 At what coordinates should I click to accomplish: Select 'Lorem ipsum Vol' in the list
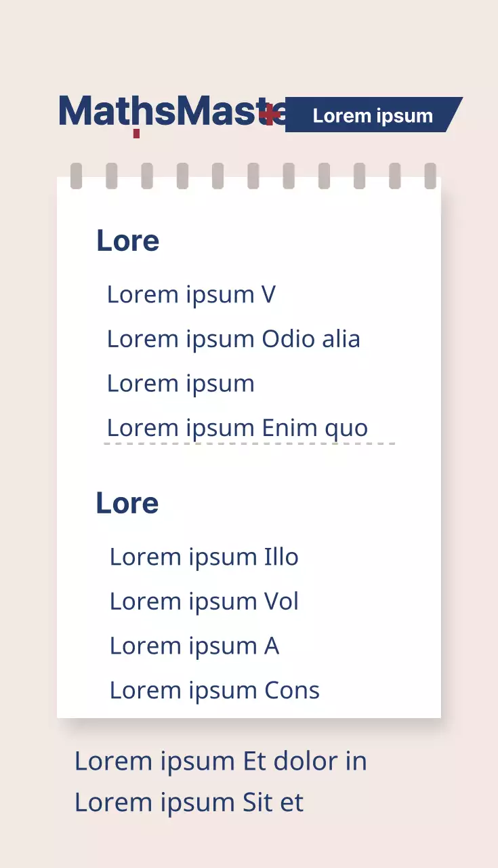pyautogui.click(x=204, y=601)
